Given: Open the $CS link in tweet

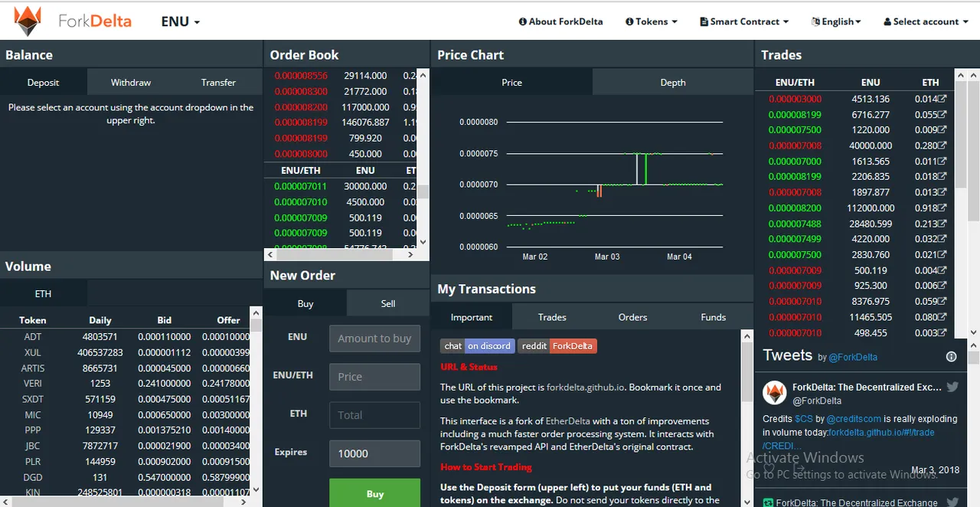Looking at the screenshot, I should [x=803, y=419].
